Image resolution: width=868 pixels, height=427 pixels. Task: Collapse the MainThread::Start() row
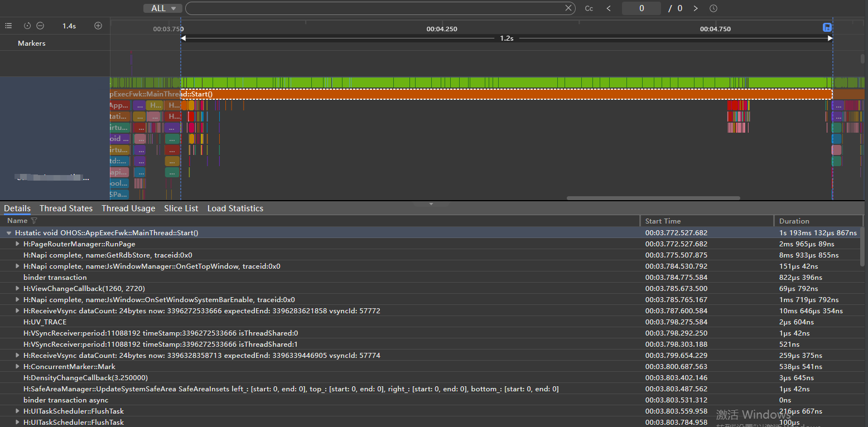click(9, 233)
